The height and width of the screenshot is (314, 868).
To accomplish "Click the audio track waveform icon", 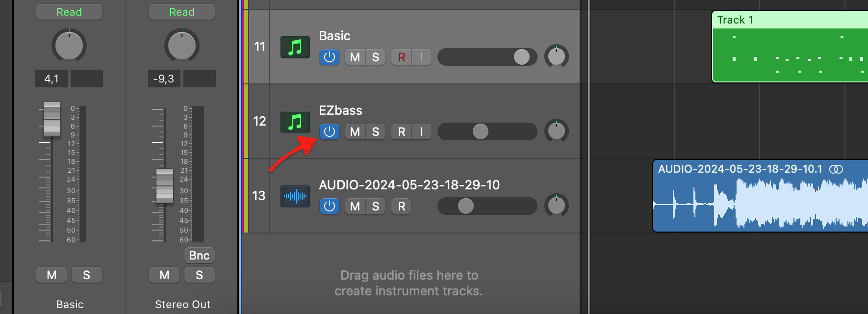I will click(295, 196).
